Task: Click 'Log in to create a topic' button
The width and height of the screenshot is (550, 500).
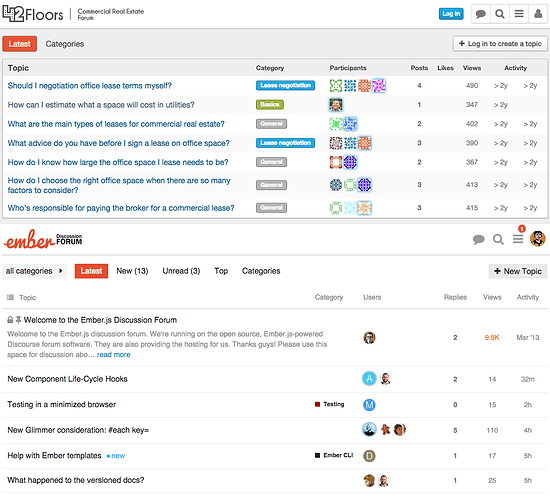Action: 500,44
